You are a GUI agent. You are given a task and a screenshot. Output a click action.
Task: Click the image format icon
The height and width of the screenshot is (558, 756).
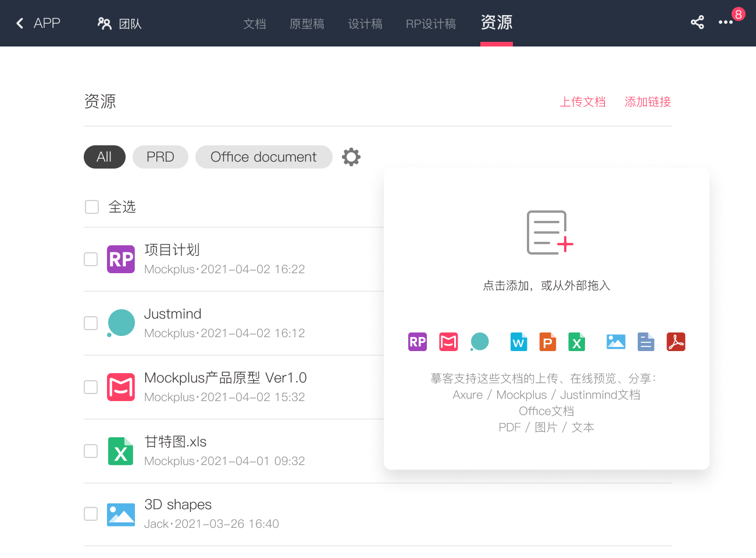(616, 342)
